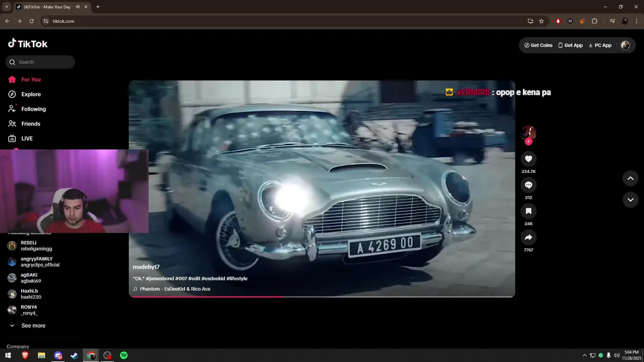The width and height of the screenshot is (644, 362).
Task: Go to the previous video
Action: [x=630, y=178]
